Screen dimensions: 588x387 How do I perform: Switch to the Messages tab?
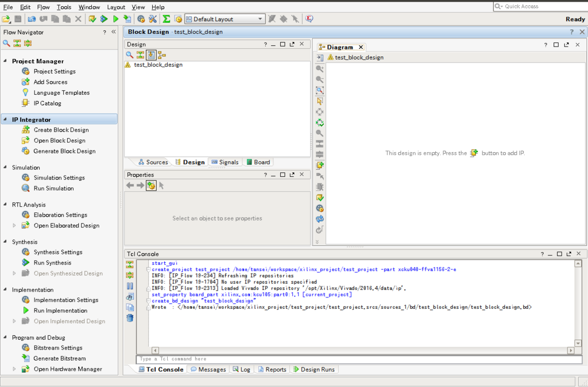208,369
